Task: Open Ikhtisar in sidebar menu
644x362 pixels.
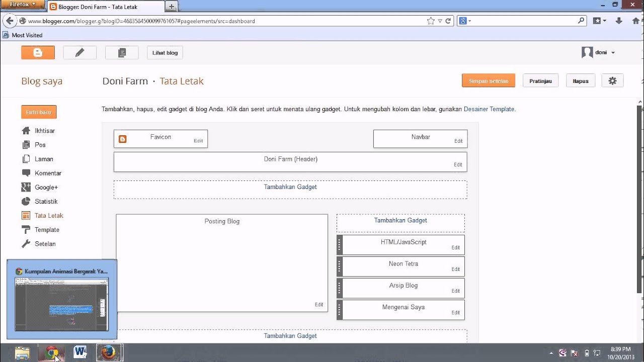Action: (45, 131)
